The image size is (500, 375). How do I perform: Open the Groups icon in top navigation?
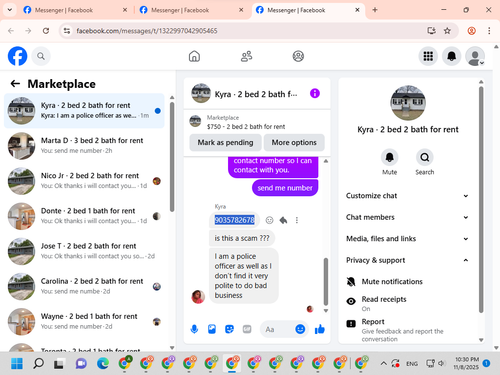tap(298, 56)
